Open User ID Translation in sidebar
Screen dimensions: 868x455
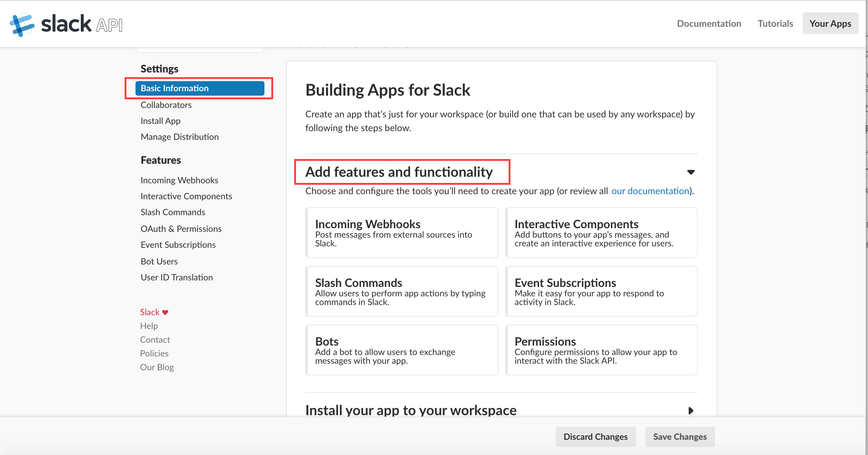[177, 277]
